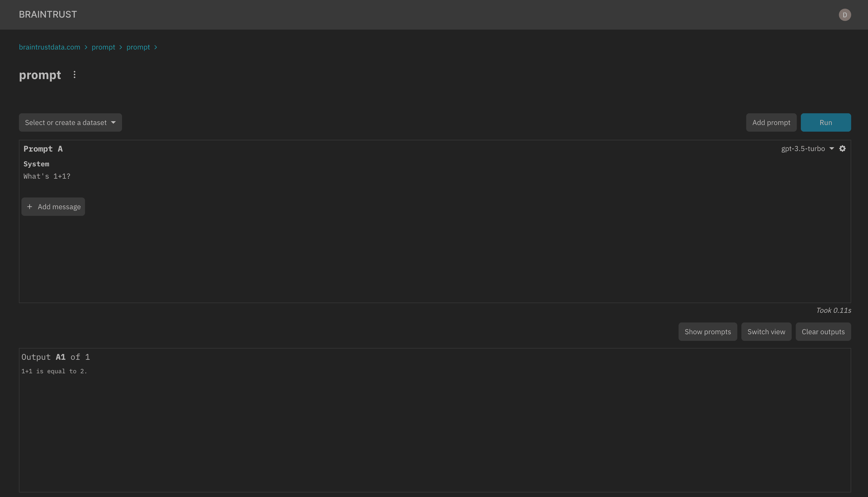The width and height of the screenshot is (868, 497).
Task: Click the large prompt page title
Action: (40, 75)
